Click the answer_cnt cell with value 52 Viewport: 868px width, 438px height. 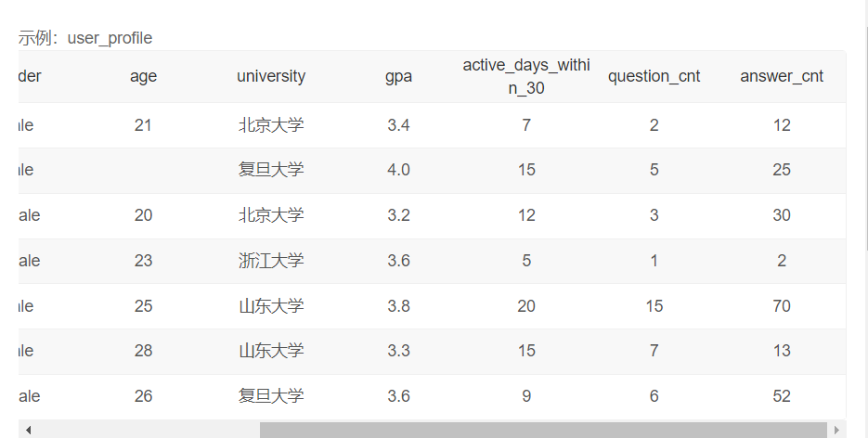point(782,396)
